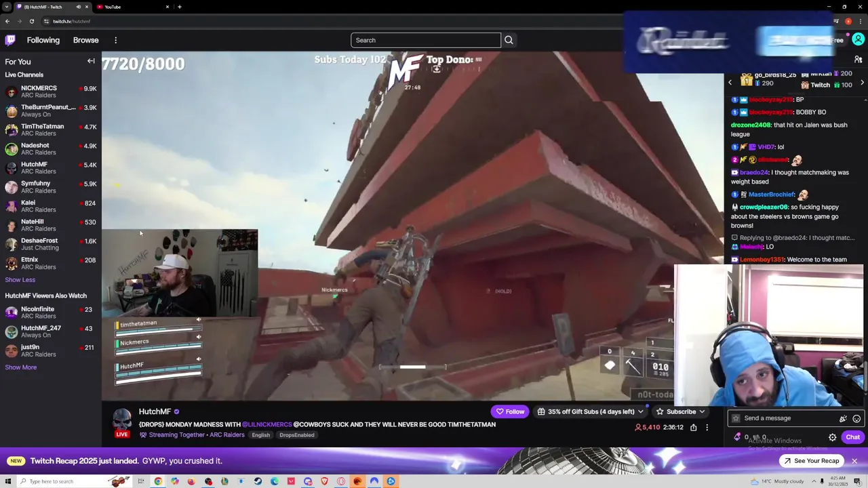Go to previous gifter leaderboard entry
Image resolution: width=868 pixels, height=488 pixels.
pyautogui.click(x=730, y=83)
